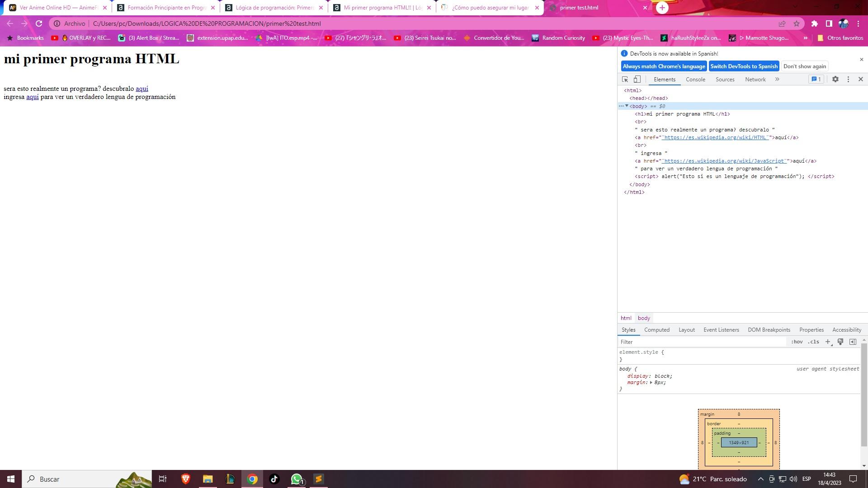Toggle rendering emulations paintbrush icon

tap(840, 342)
